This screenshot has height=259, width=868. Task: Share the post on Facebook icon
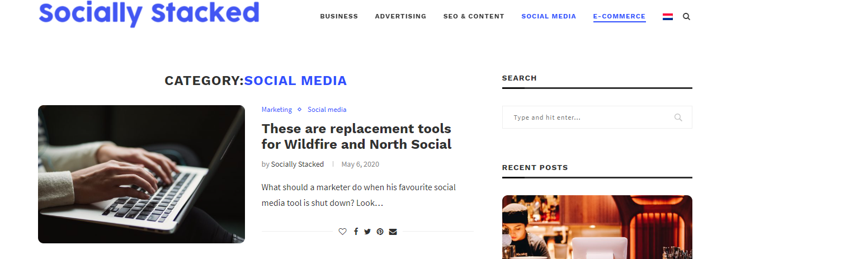coord(356,232)
